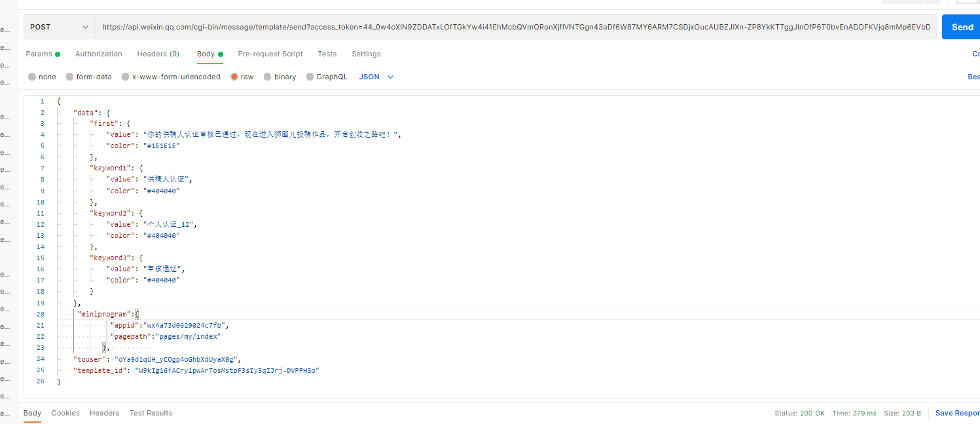Open the POST method dropdown
This screenshot has width=980, height=424.
point(60,27)
